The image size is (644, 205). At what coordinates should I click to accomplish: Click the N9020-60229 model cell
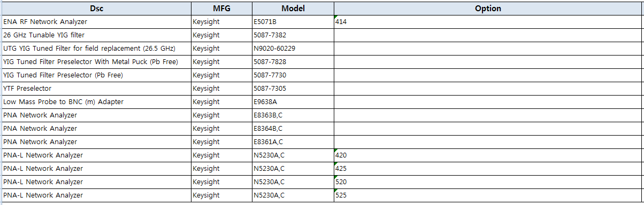(x=293, y=49)
